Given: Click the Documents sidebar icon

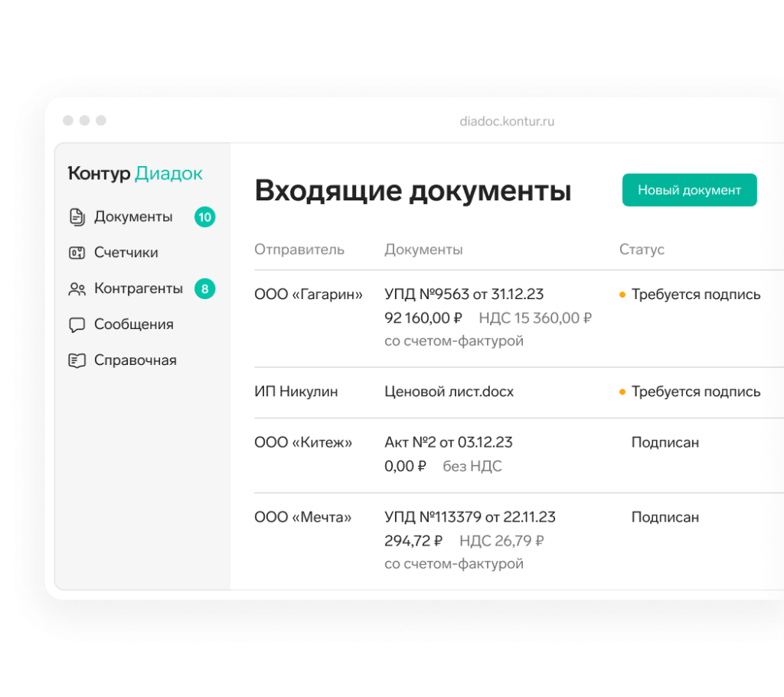Looking at the screenshot, I should 77,217.
